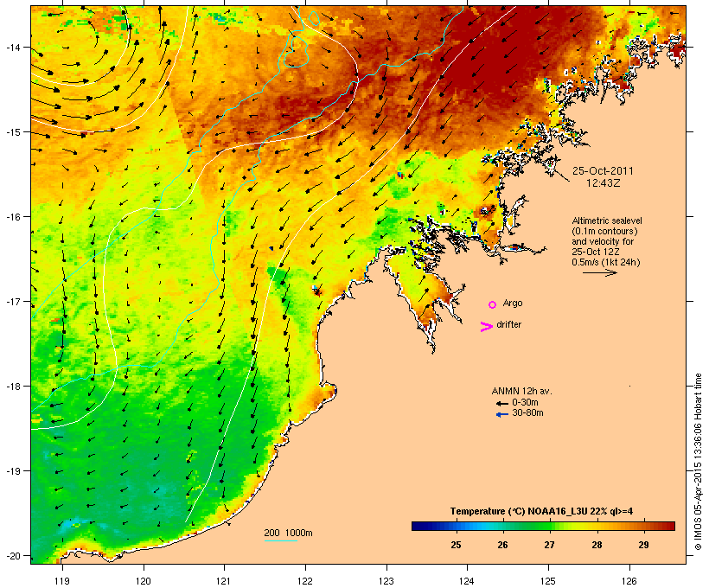
Task: Click the latitude axis label -20
Action: (12, 556)
